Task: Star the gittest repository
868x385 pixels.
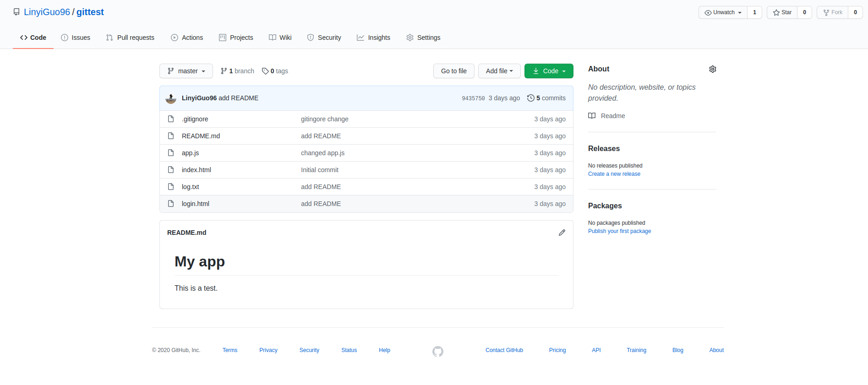Action: [x=782, y=12]
